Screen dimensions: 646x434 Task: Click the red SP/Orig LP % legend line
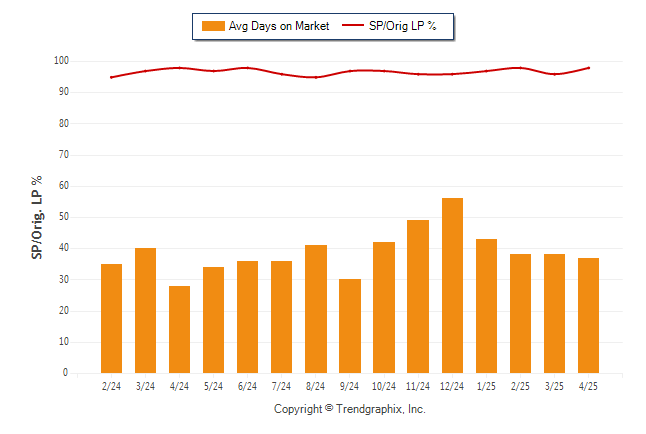(x=353, y=25)
